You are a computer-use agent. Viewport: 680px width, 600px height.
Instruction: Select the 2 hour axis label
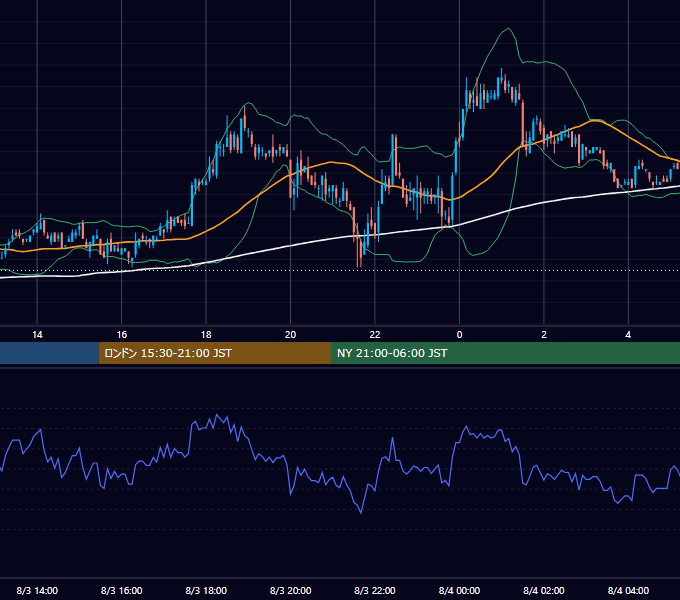544,335
